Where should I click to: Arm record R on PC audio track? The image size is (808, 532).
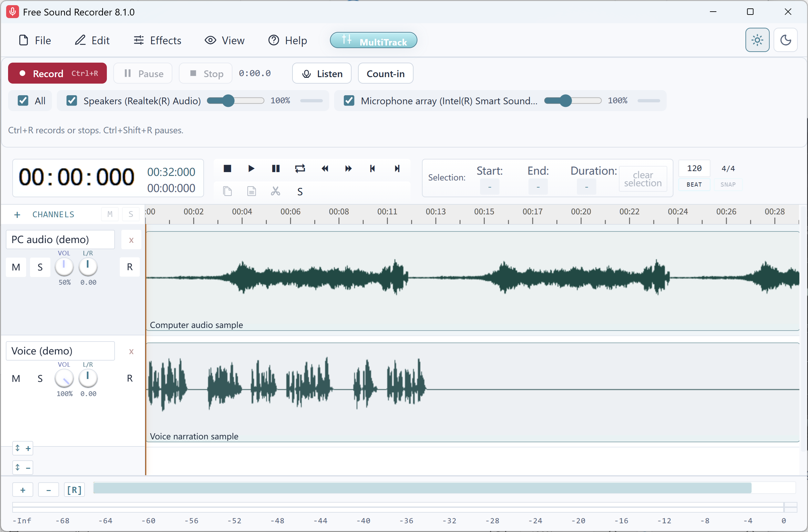point(130,267)
